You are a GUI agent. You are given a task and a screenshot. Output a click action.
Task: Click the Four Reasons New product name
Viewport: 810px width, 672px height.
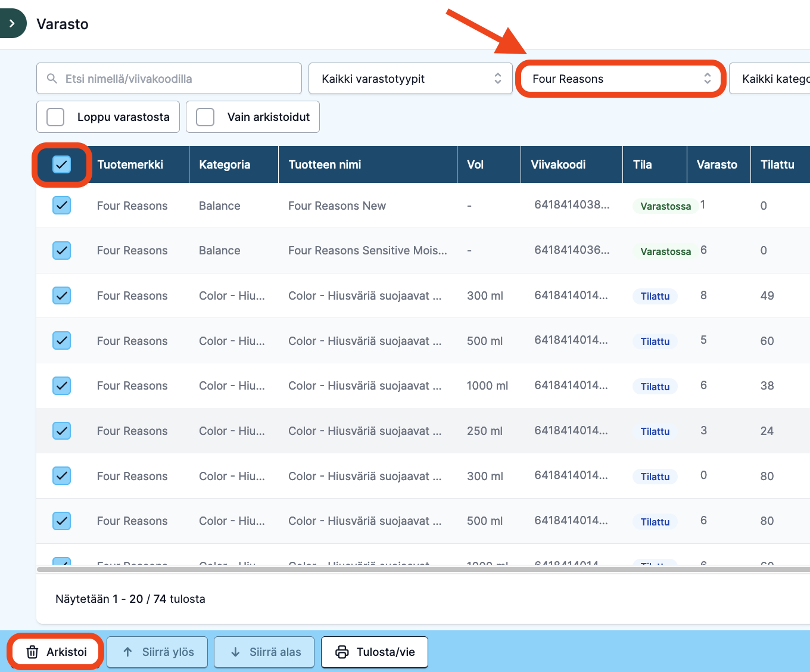click(337, 206)
